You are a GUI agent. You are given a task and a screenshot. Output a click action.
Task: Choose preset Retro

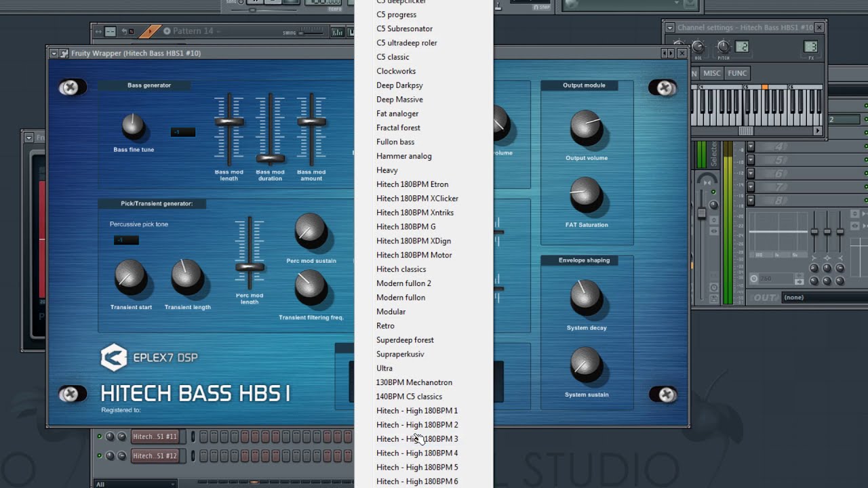coord(385,326)
